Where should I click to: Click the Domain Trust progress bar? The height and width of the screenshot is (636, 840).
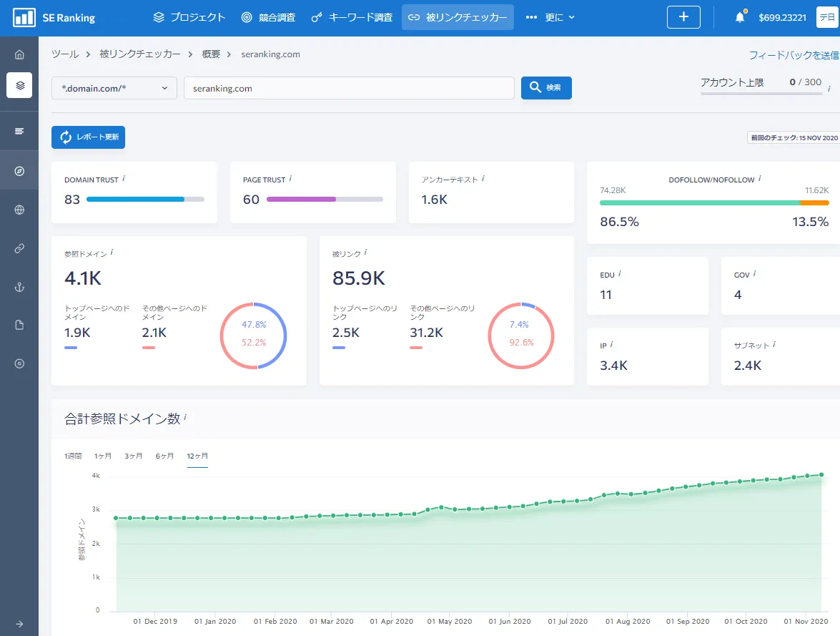145,199
